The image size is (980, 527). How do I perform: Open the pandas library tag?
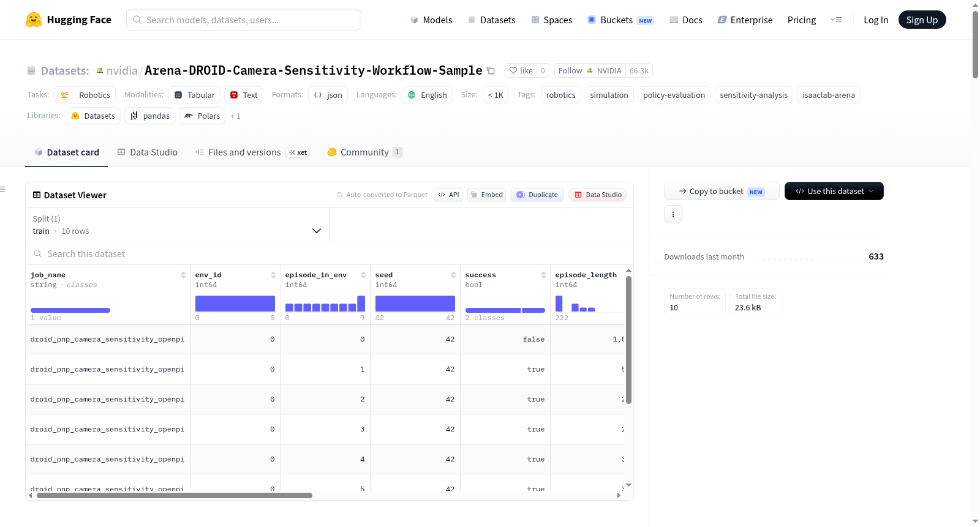pyautogui.click(x=150, y=116)
